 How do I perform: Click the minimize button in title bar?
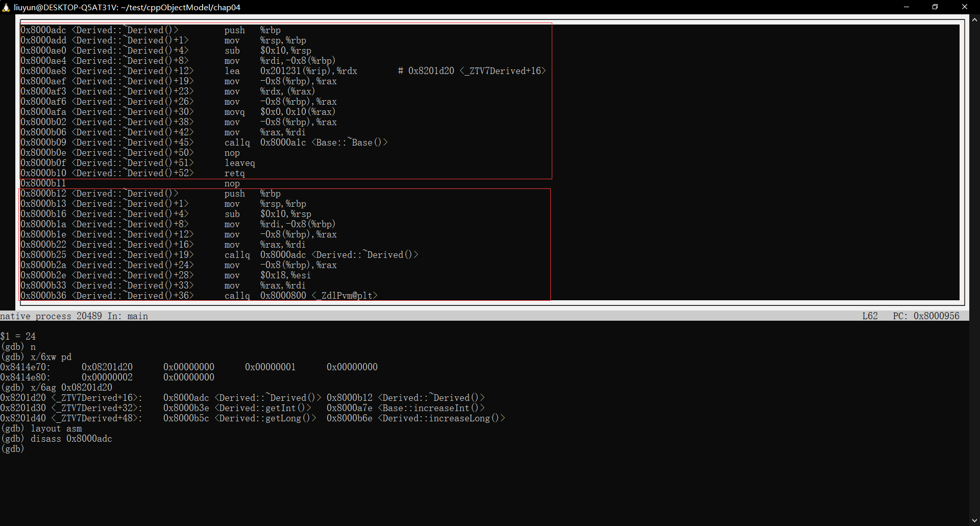(906, 7)
